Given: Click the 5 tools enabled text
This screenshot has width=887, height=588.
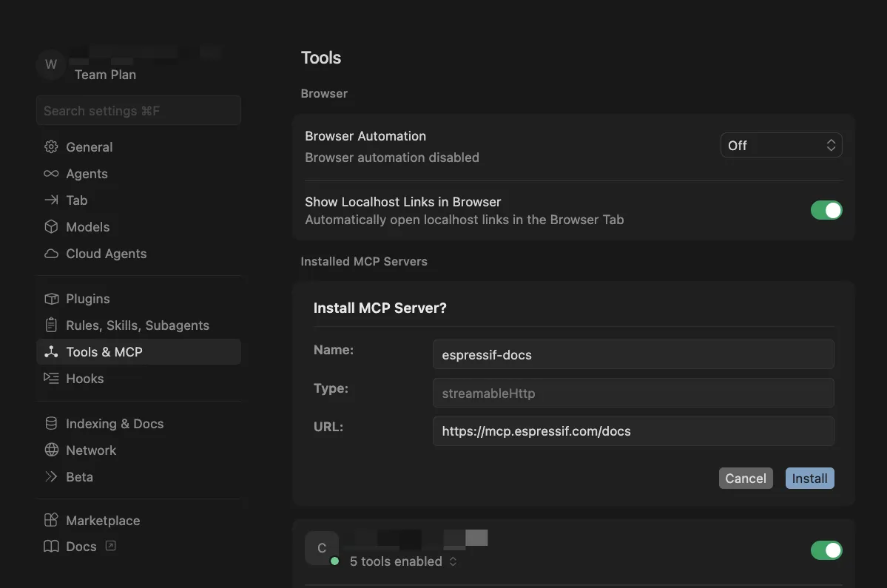Looking at the screenshot, I should click(396, 561).
